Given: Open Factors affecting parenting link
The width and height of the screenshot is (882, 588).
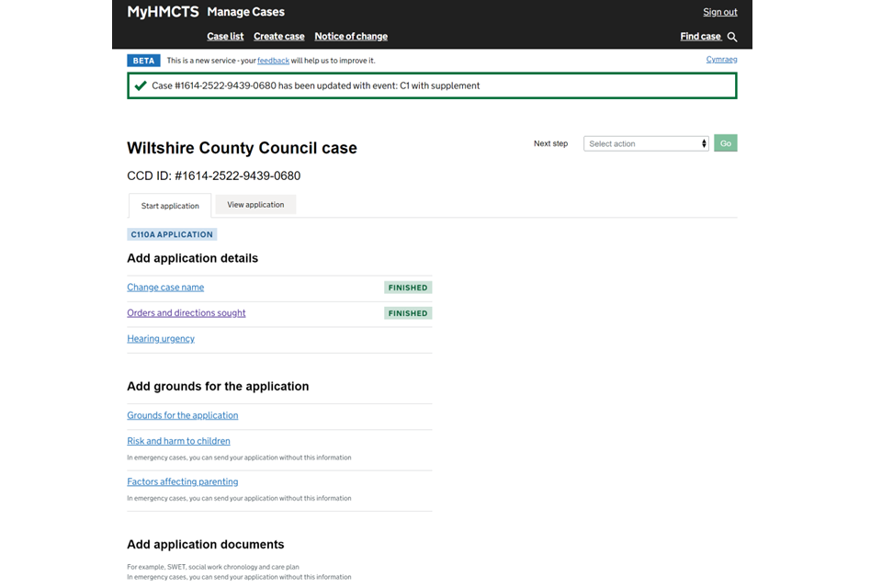Looking at the screenshot, I should coord(183,481).
